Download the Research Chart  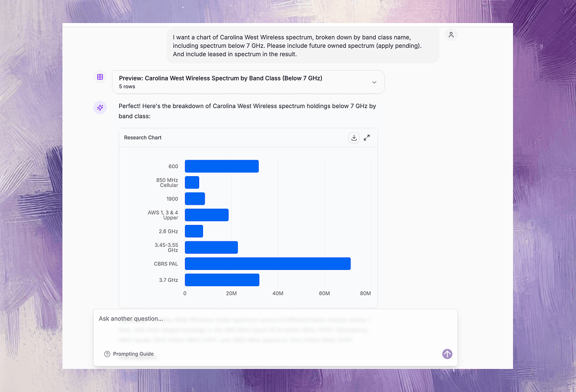pos(354,138)
